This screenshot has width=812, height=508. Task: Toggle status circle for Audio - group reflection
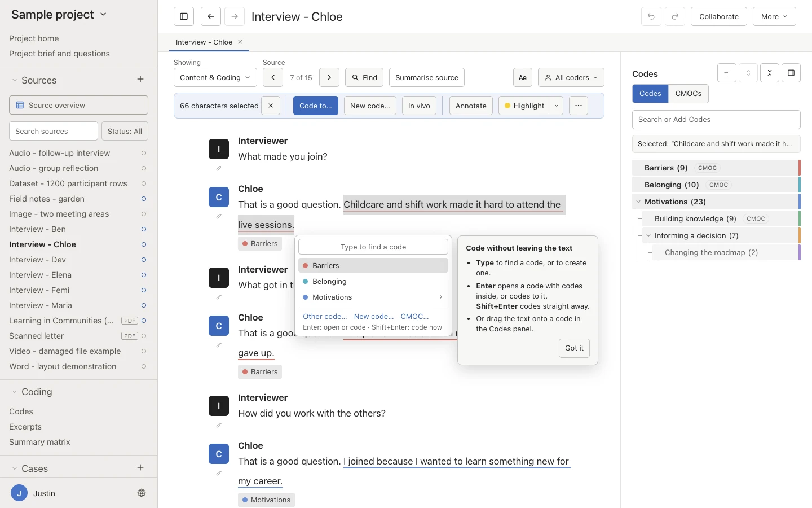click(x=144, y=168)
